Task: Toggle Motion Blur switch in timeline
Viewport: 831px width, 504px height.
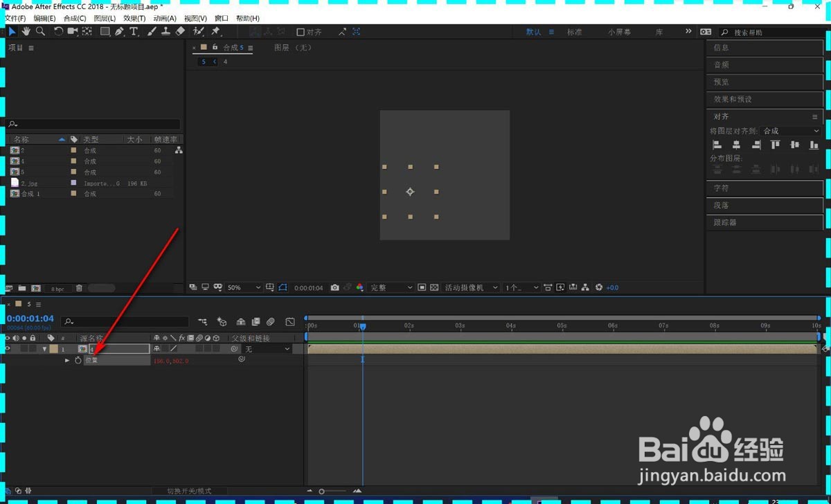Action: point(271,322)
